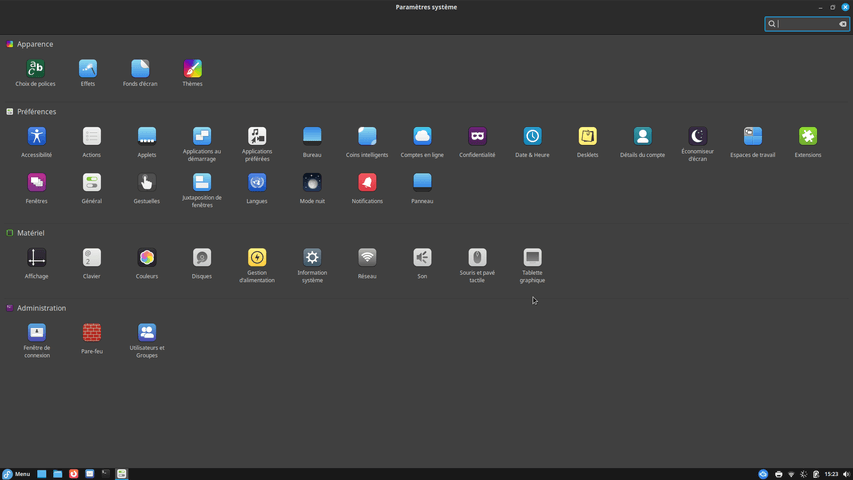Open Applications au démarrage
853x480 pixels.
coord(202,144)
